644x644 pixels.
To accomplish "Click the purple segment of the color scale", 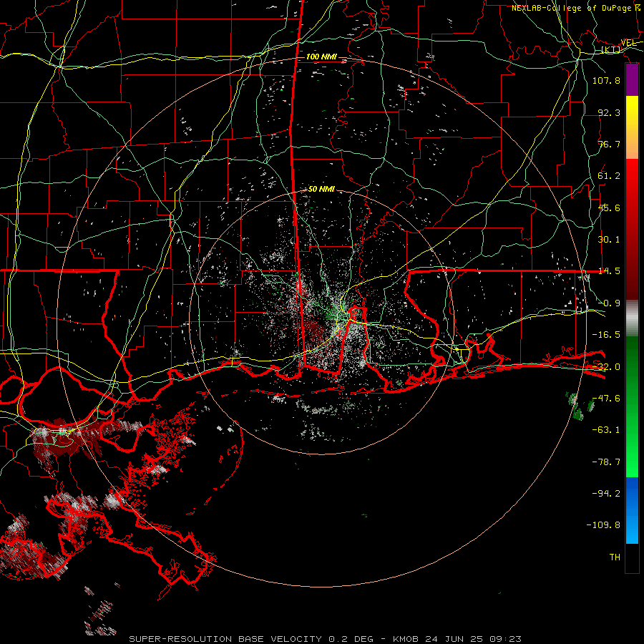I will (632, 80).
